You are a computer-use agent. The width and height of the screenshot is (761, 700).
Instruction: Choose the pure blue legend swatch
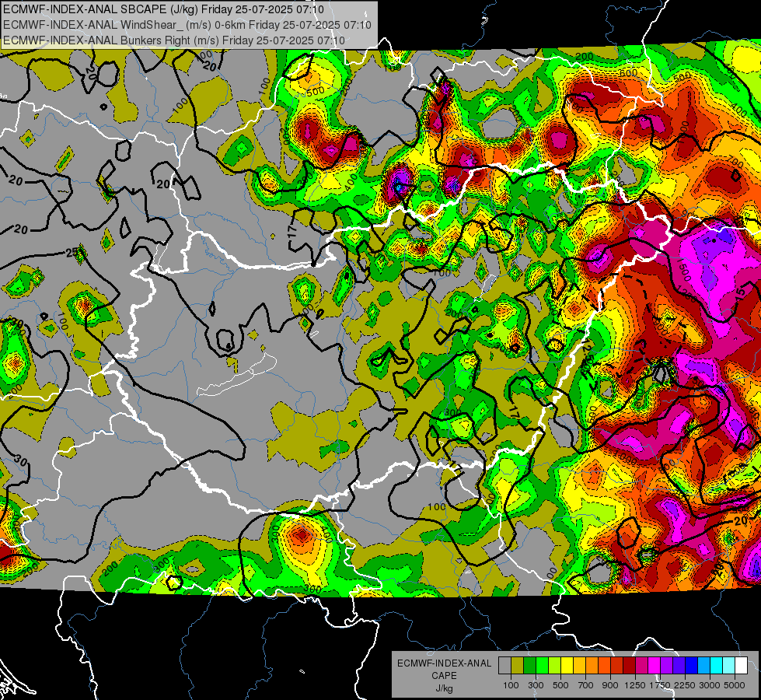(692, 666)
